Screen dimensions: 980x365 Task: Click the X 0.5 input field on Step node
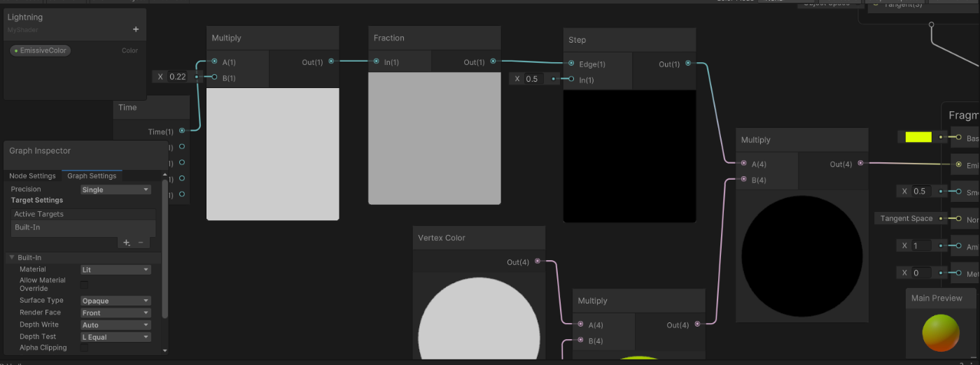[x=535, y=79]
